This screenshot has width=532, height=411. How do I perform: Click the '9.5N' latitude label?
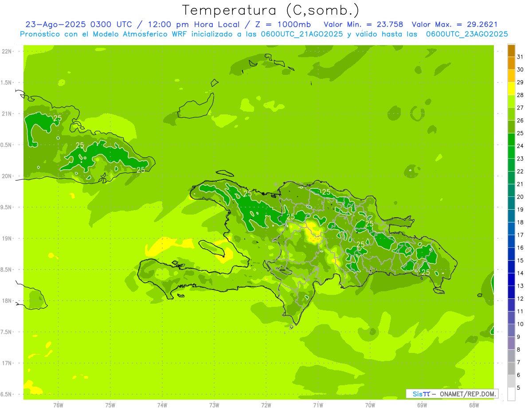6,207
